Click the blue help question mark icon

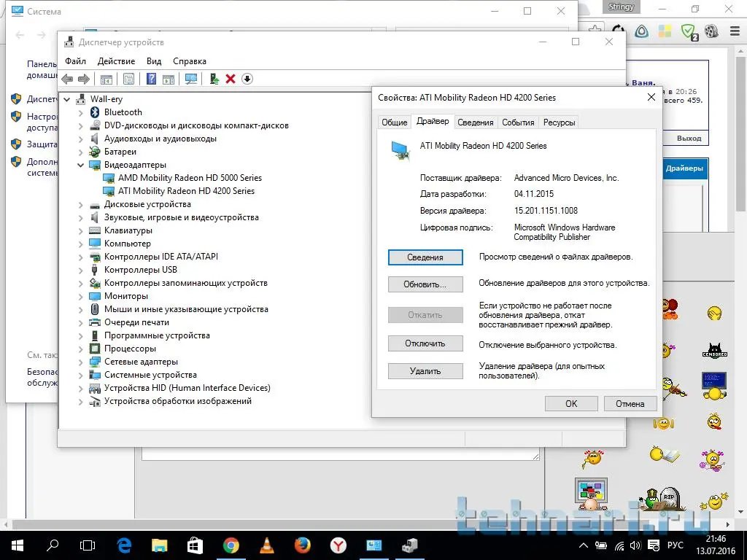pos(151,79)
